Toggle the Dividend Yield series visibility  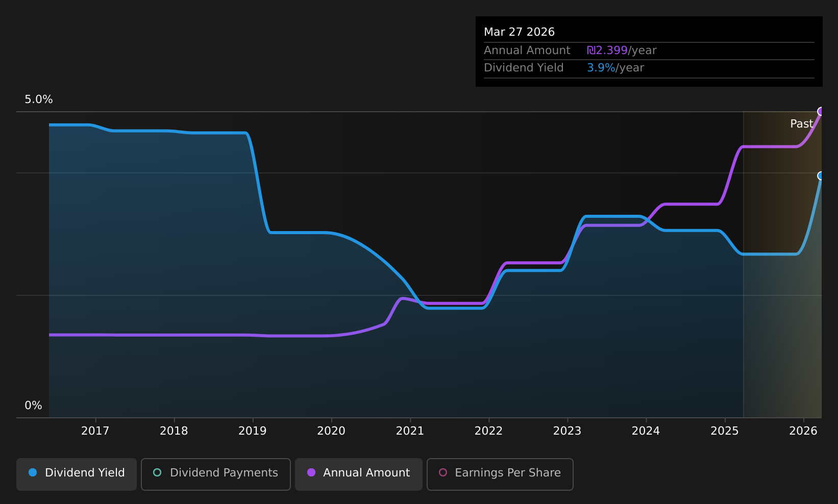coord(76,473)
